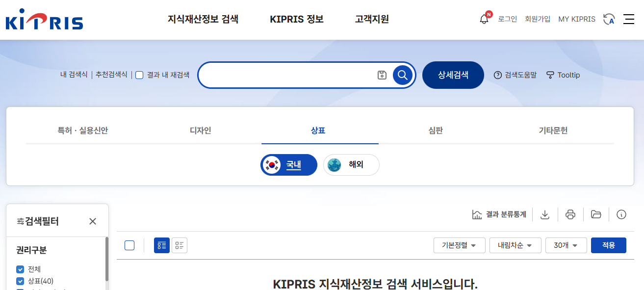Open 내 검색식 link
This screenshot has width=644, height=290.
click(x=74, y=75)
